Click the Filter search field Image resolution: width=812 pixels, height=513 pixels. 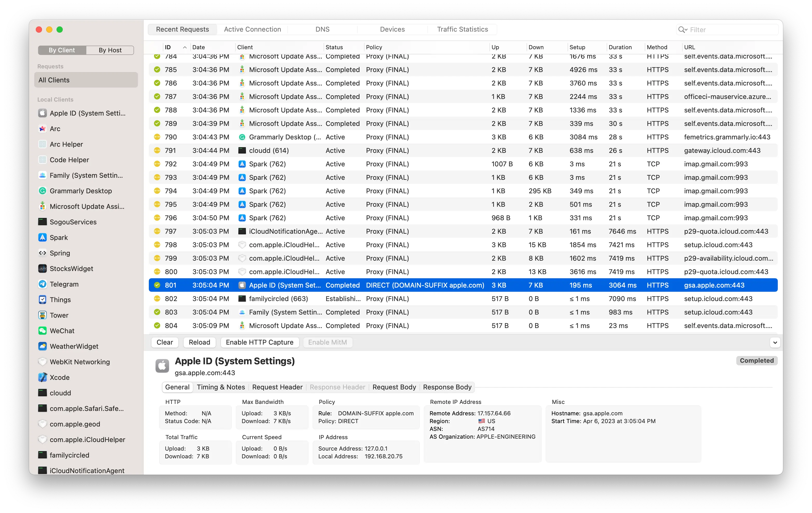(x=727, y=30)
